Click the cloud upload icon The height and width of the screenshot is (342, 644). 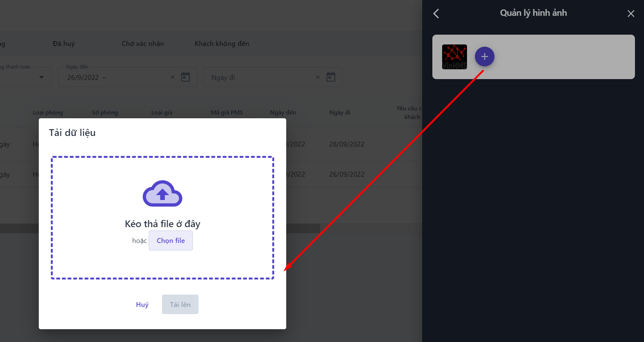click(x=162, y=194)
